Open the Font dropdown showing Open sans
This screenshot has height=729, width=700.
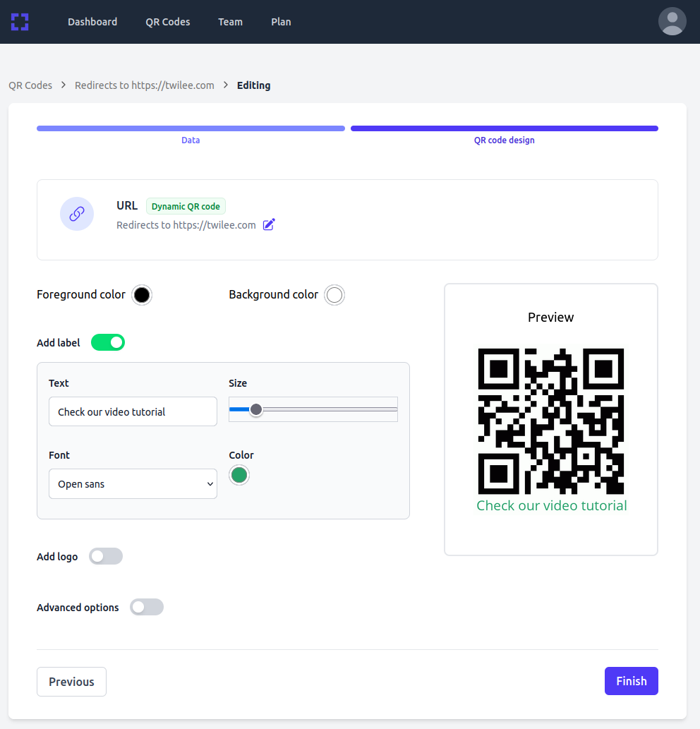pyautogui.click(x=133, y=484)
